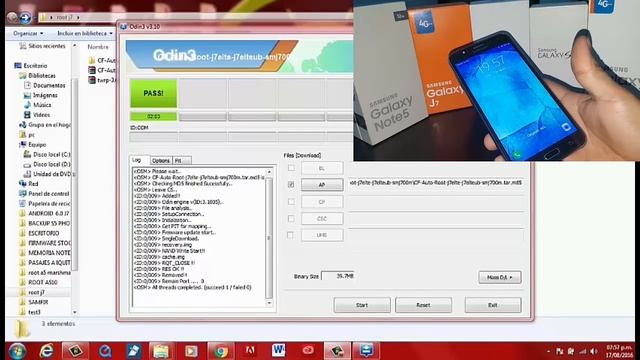640x360 pixels.
Task: Open QuickTime player from taskbar
Action: 105,351
